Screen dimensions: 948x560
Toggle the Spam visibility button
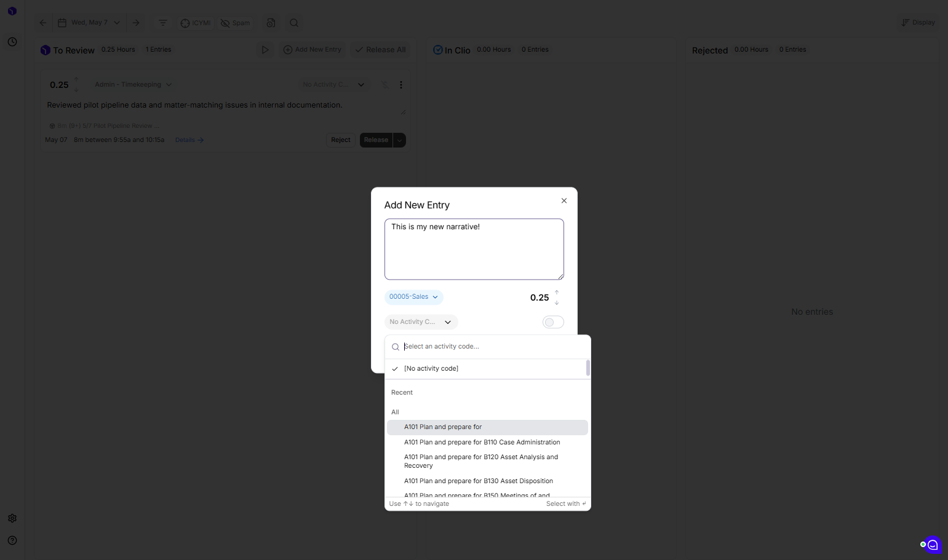236,23
